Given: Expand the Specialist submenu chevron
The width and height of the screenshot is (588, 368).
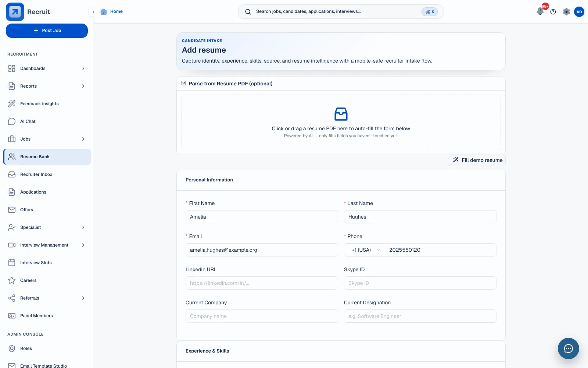Looking at the screenshot, I should point(83,227).
